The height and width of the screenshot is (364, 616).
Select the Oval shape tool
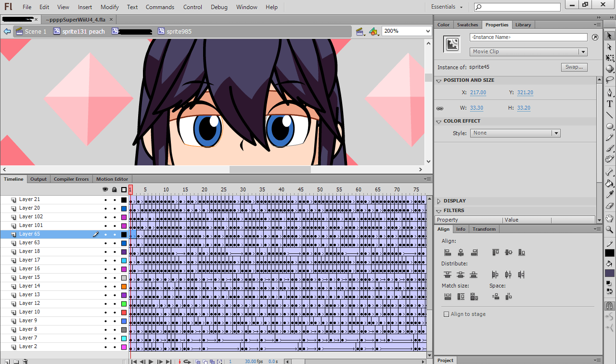(609, 126)
